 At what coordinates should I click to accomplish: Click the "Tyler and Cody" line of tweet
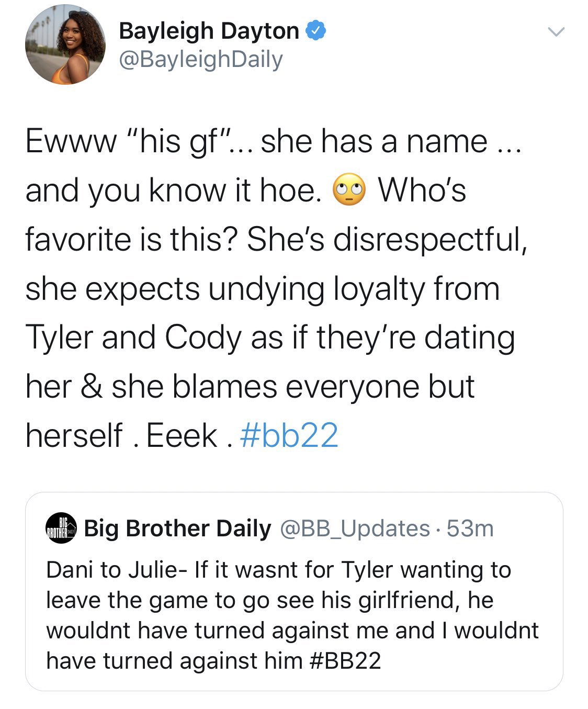pyautogui.click(x=270, y=338)
